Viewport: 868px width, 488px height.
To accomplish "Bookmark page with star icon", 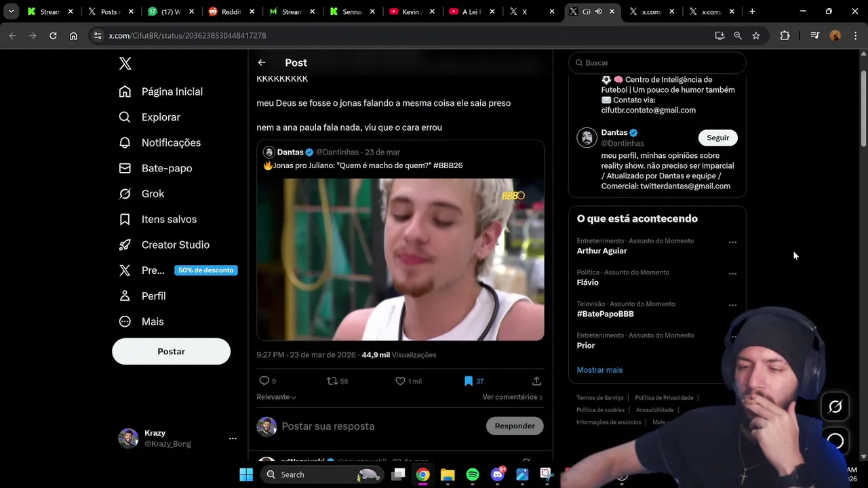I will [x=756, y=35].
